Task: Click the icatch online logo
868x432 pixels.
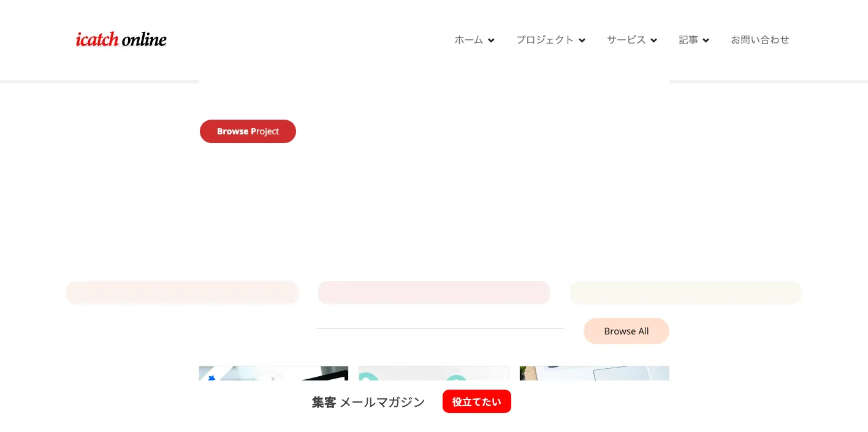Action: click(121, 40)
